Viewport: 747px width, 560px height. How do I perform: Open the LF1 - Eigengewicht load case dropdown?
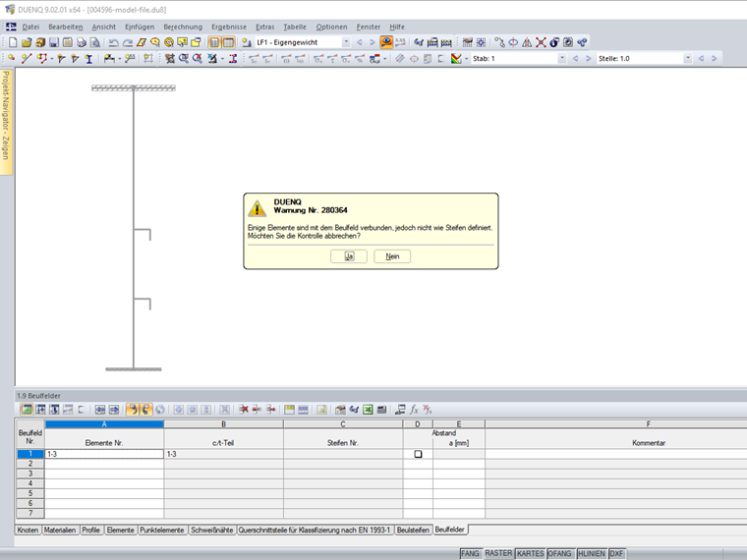(346, 42)
